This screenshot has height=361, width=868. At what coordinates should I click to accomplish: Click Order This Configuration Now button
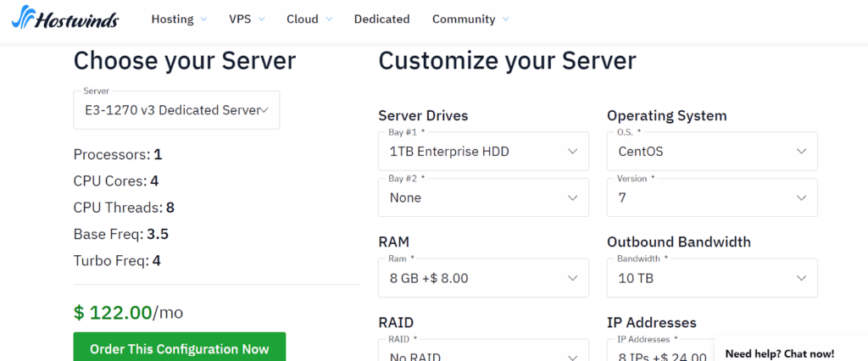pos(180,347)
